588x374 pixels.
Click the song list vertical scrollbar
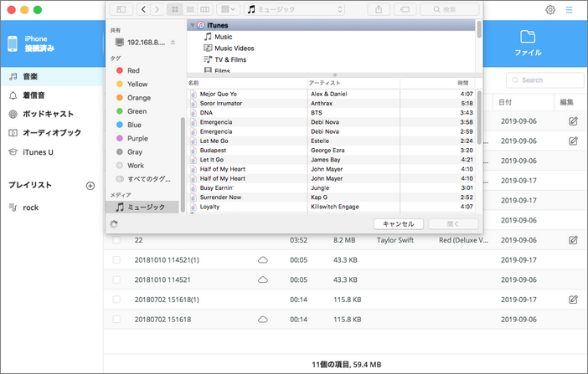point(479,118)
